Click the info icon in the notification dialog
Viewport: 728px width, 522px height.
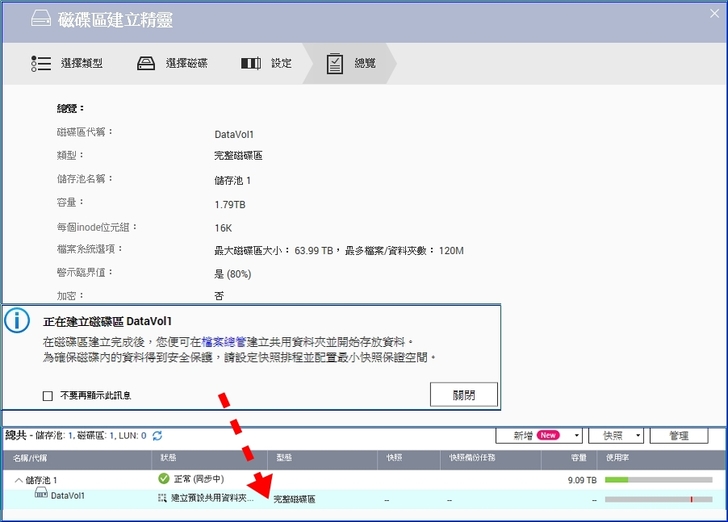coord(17,320)
